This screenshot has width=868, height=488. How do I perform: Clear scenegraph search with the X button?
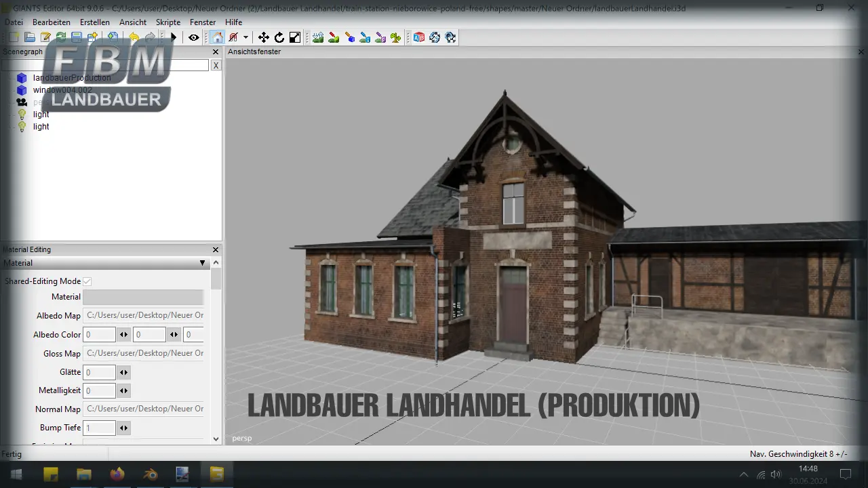[216, 65]
